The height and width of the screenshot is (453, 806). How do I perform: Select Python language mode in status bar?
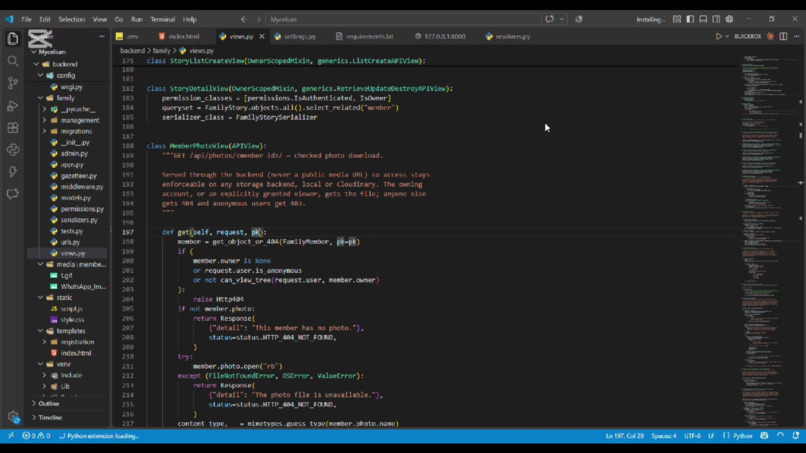point(743,436)
